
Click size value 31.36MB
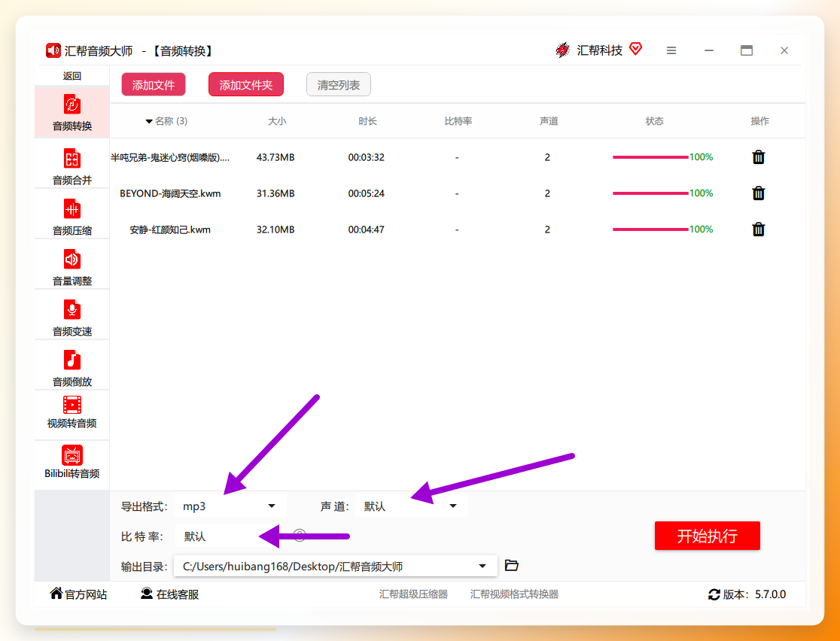coord(275,193)
